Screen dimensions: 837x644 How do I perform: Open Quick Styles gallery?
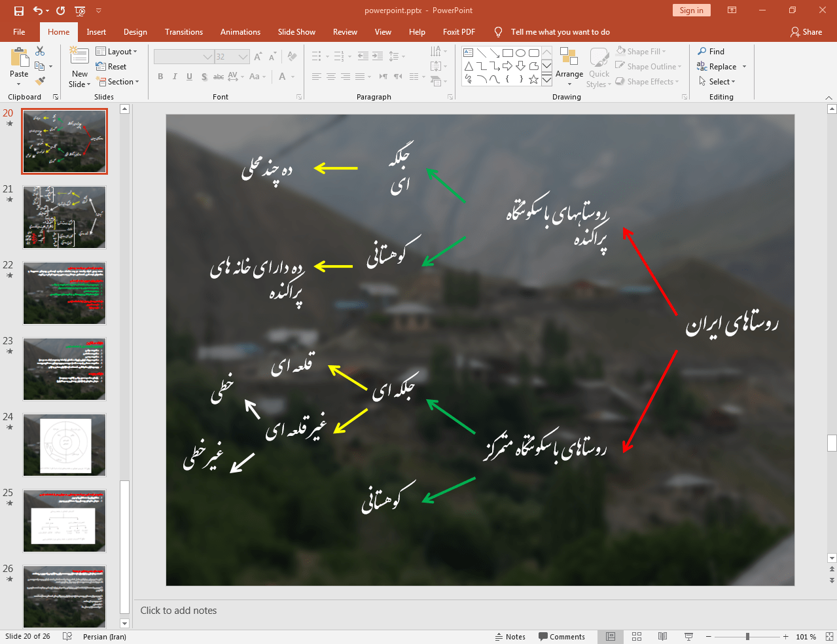click(599, 67)
